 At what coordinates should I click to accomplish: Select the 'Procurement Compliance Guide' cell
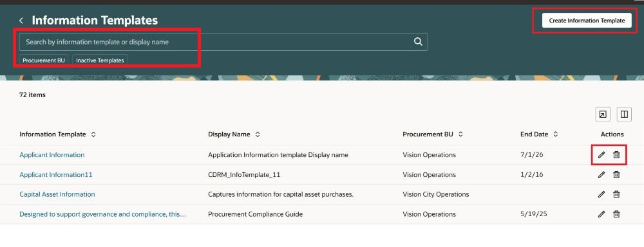(x=255, y=214)
